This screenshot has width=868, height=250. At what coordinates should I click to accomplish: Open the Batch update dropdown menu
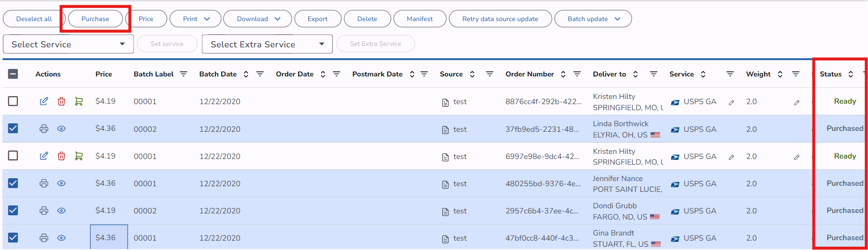[593, 19]
